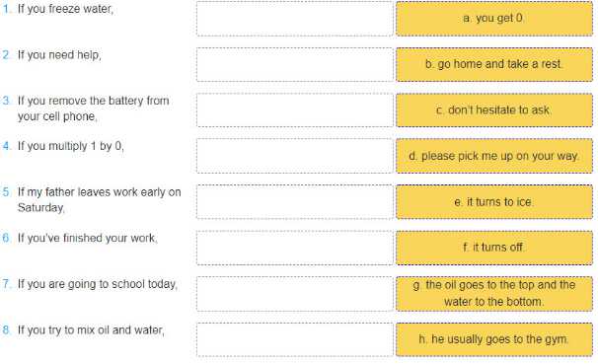Pick tile 'h. he usually goes to the gym.'
The height and width of the screenshot is (364, 598).
(x=494, y=339)
